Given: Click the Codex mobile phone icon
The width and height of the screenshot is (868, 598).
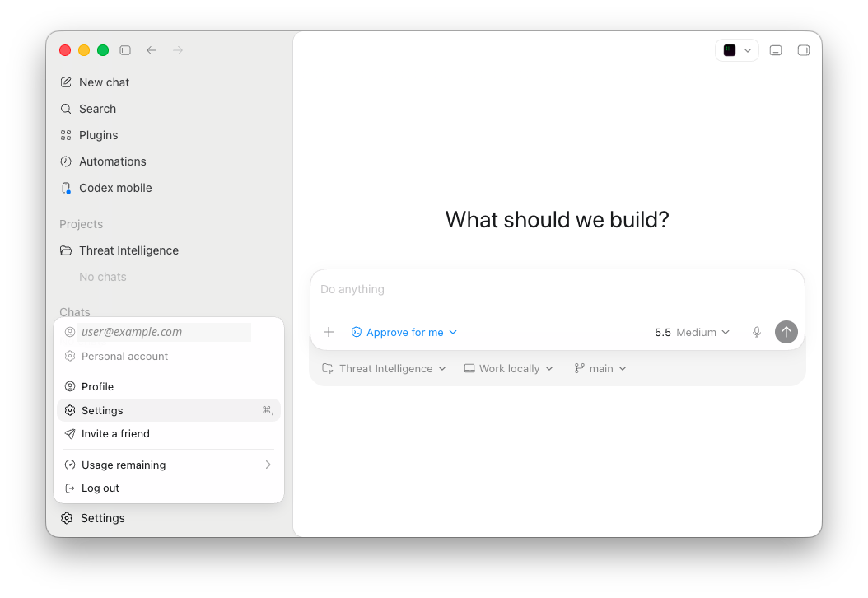Looking at the screenshot, I should point(66,189).
